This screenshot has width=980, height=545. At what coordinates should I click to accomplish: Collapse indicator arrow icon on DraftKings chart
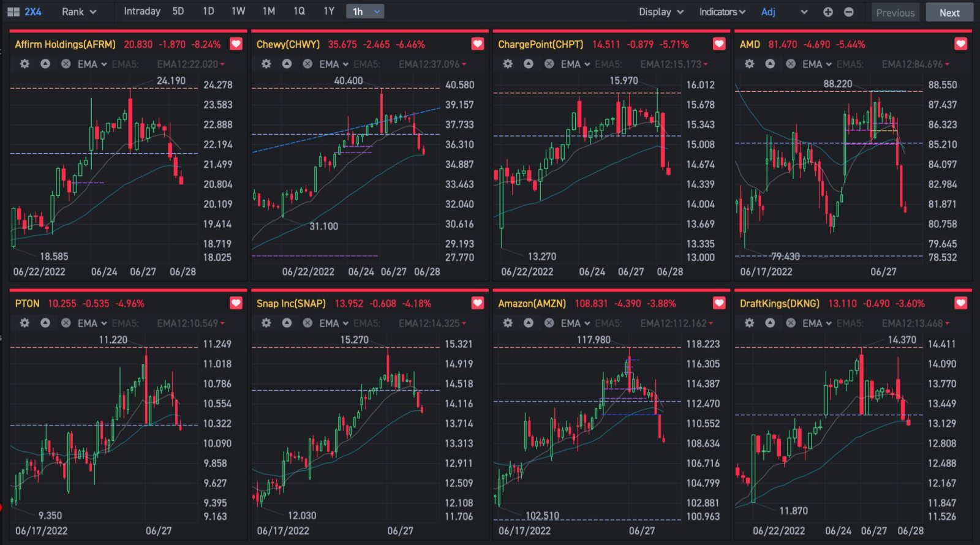click(x=770, y=323)
